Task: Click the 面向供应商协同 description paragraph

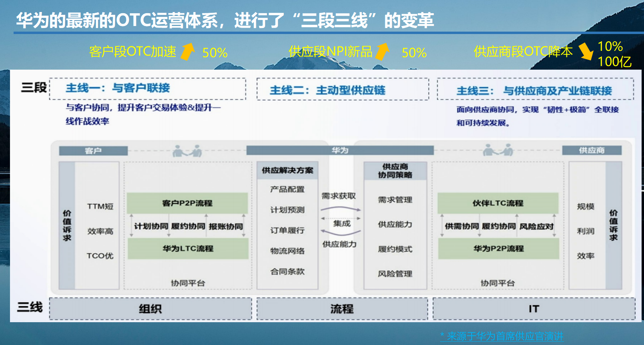Action: click(x=538, y=116)
